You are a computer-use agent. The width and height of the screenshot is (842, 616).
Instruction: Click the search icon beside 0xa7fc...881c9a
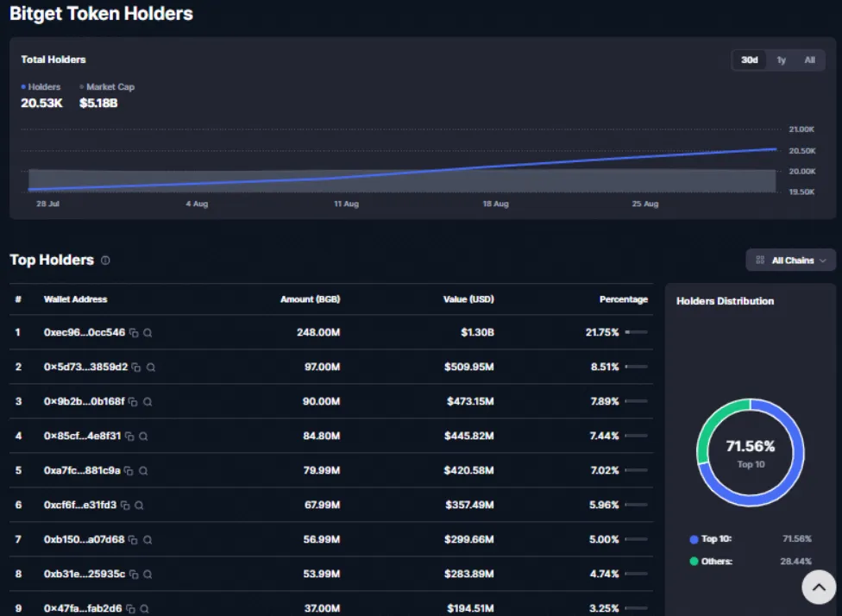[143, 470]
